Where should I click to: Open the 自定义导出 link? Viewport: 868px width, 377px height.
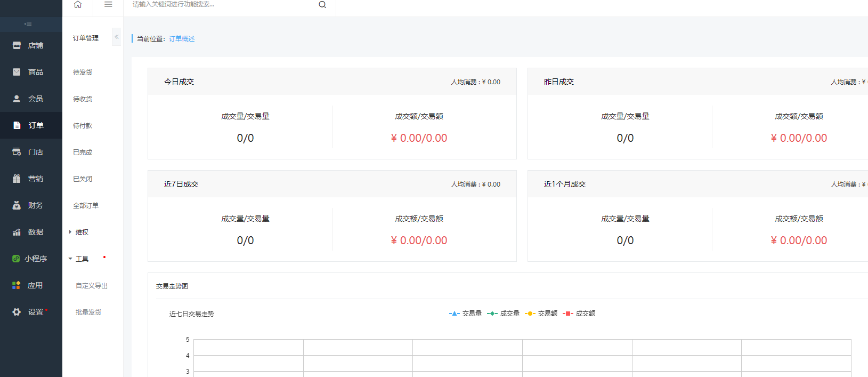coord(92,286)
